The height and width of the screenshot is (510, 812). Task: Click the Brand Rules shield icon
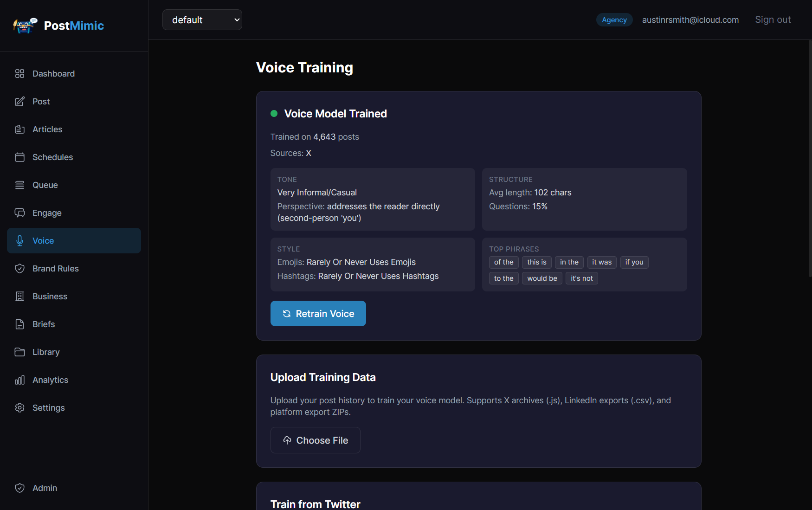(x=19, y=269)
